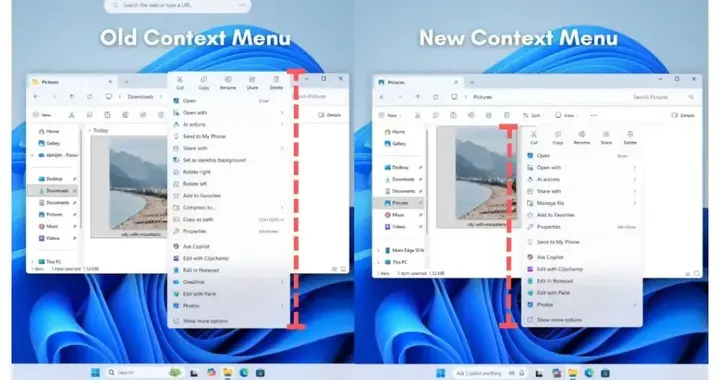Choose Ask Copilot in the new context menu
Image resolution: width=720 pixels, height=380 pixels.
[x=582, y=257]
